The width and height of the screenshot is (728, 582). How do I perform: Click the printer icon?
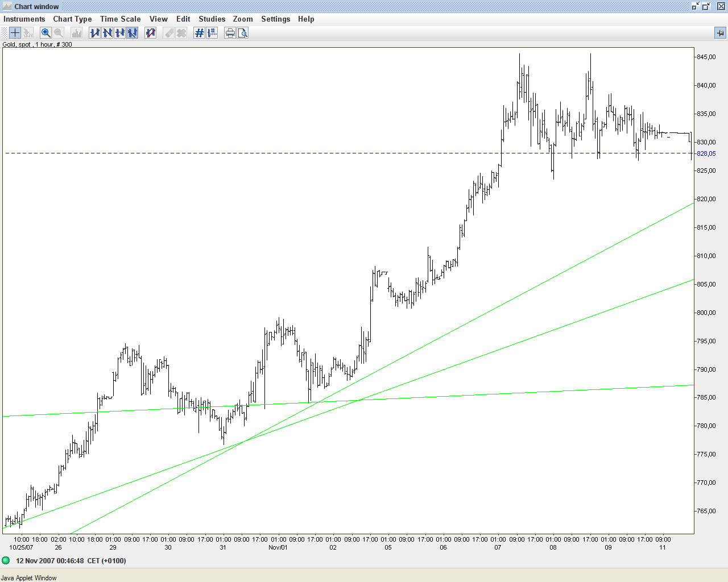[230, 33]
